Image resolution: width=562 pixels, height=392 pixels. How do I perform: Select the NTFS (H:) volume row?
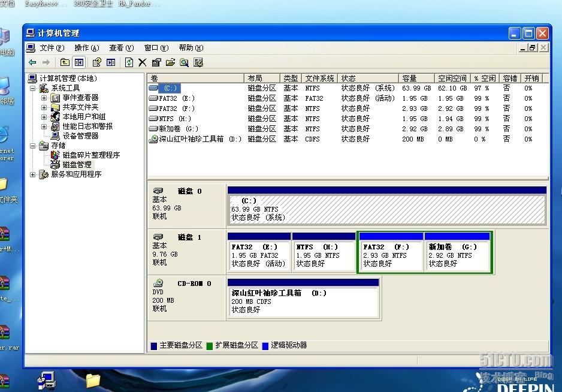point(348,119)
